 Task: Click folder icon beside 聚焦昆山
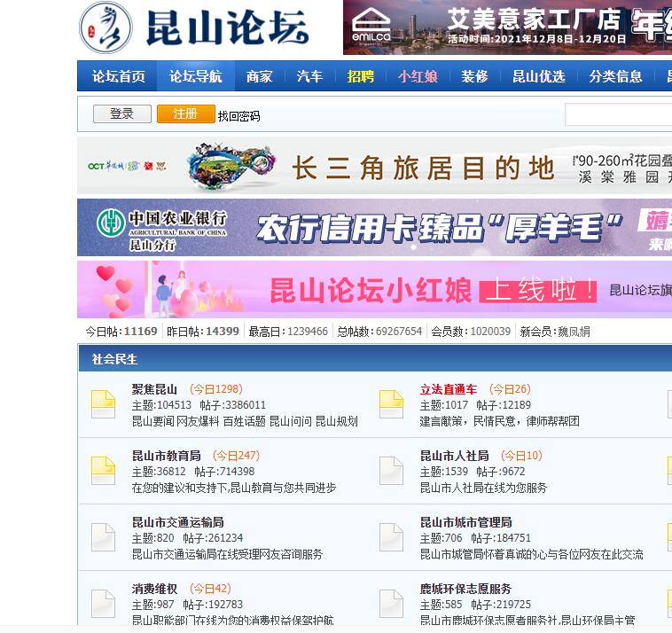[104, 404]
